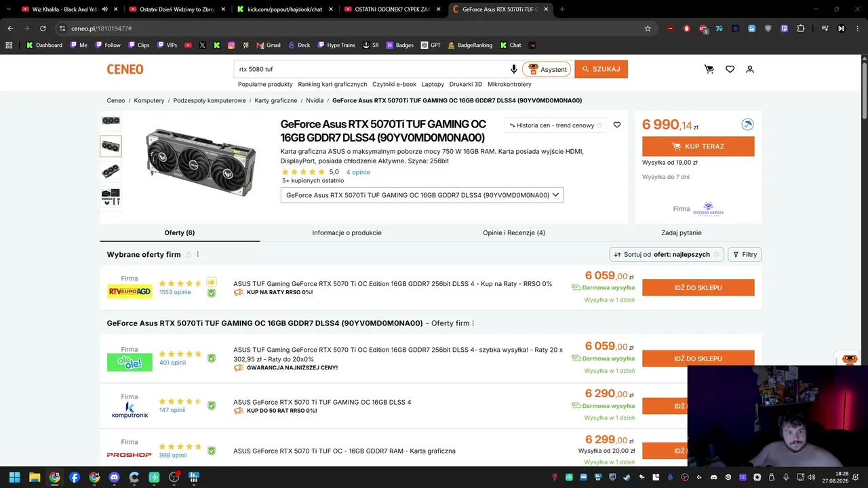Open the 'Drukarki 3D' popular link
This screenshot has height=488, width=868.
pyautogui.click(x=466, y=84)
